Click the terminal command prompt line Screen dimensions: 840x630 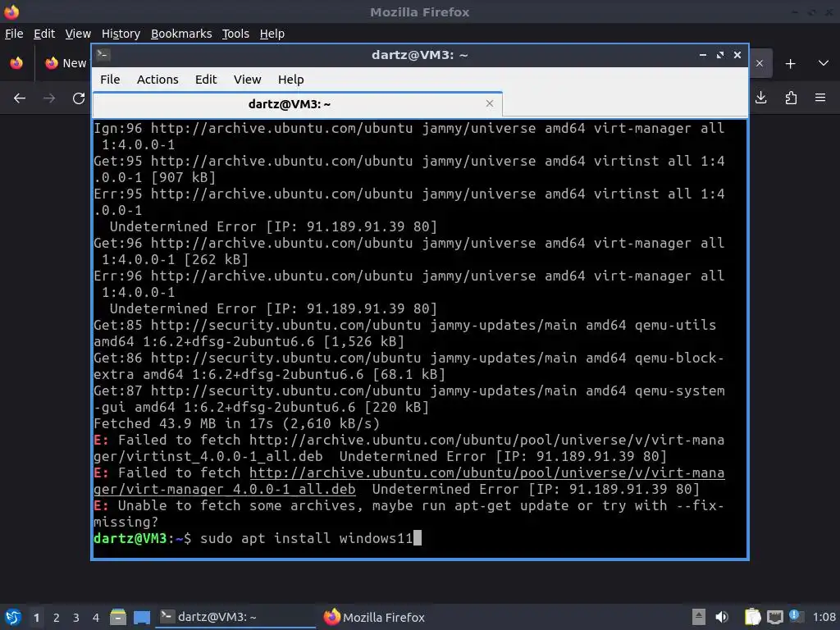tap(258, 538)
